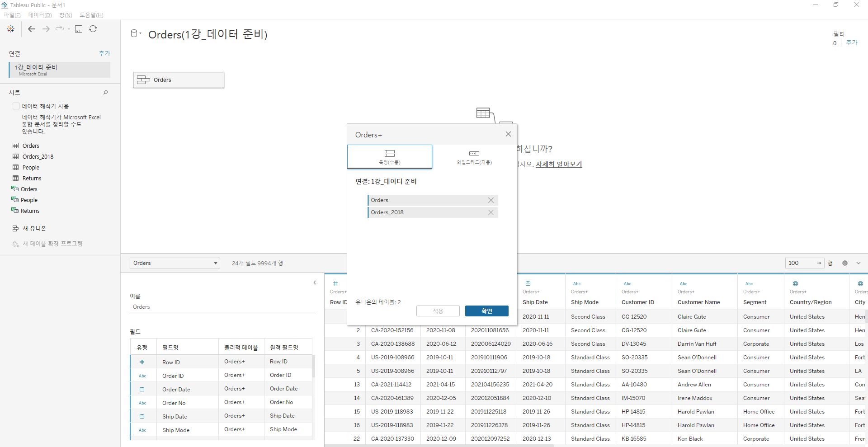This screenshot has width=868, height=447.
Task: Remove Orders from the union list
Action: (491, 200)
